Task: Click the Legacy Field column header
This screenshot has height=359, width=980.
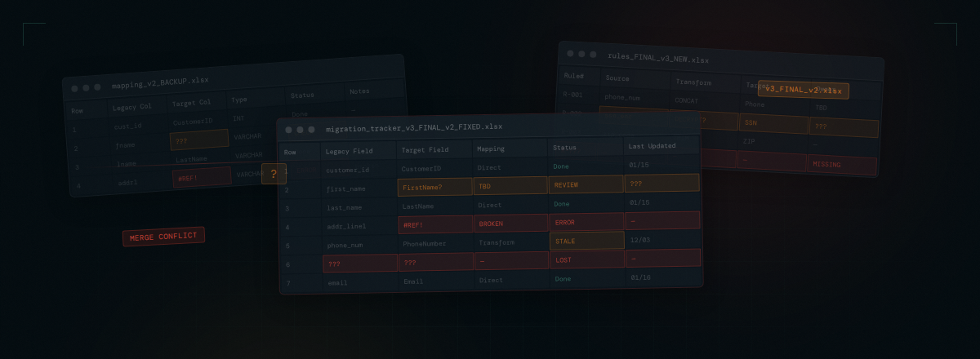Action: point(349,151)
